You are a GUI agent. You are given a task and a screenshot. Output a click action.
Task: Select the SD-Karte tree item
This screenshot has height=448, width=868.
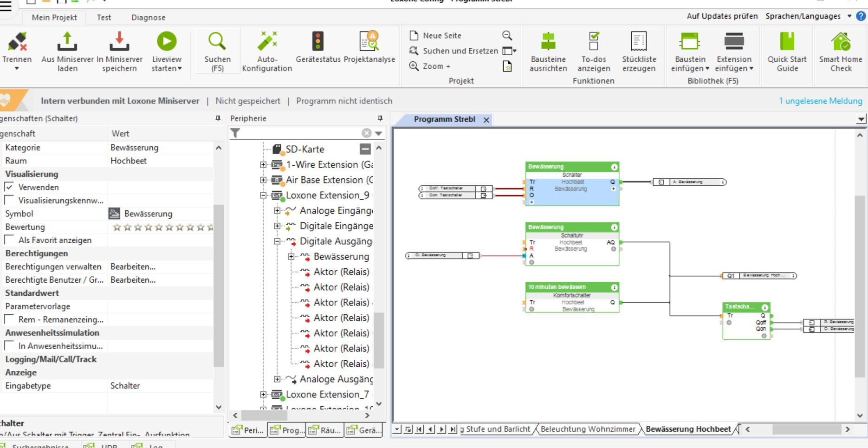click(304, 149)
